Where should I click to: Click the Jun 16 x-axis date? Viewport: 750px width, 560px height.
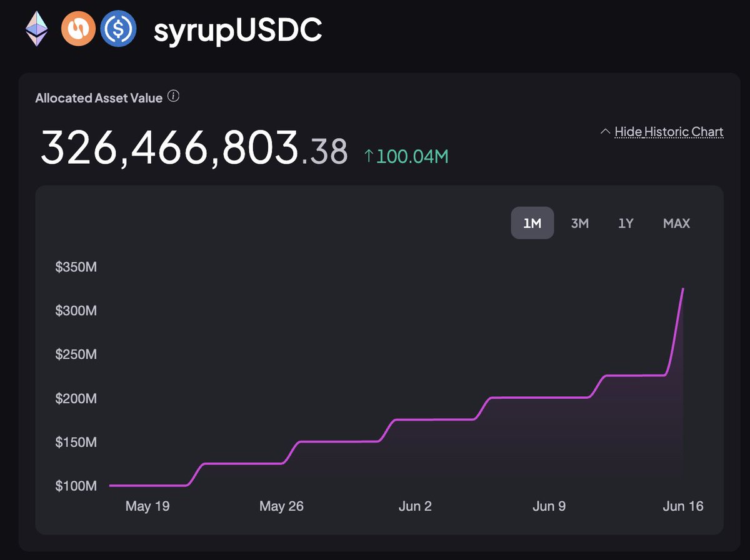pos(683,506)
